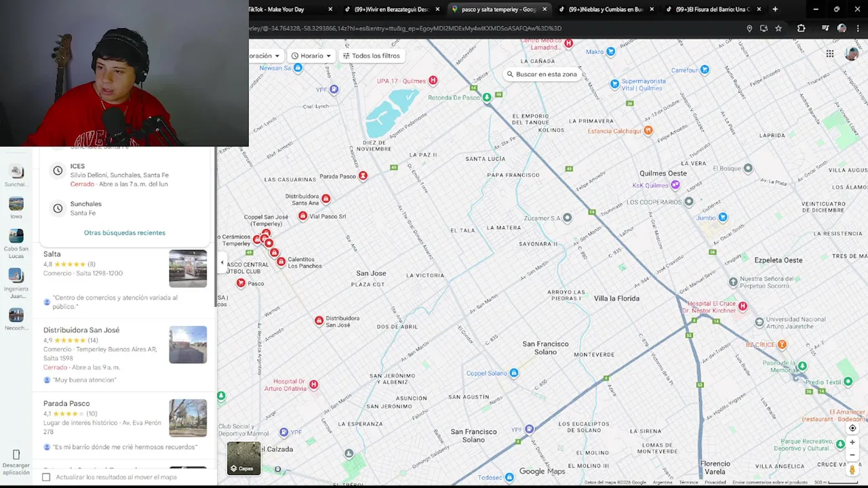The image size is (868, 488).
Task: Open the browser extensions puzzle icon
Action: click(x=801, y=28)
